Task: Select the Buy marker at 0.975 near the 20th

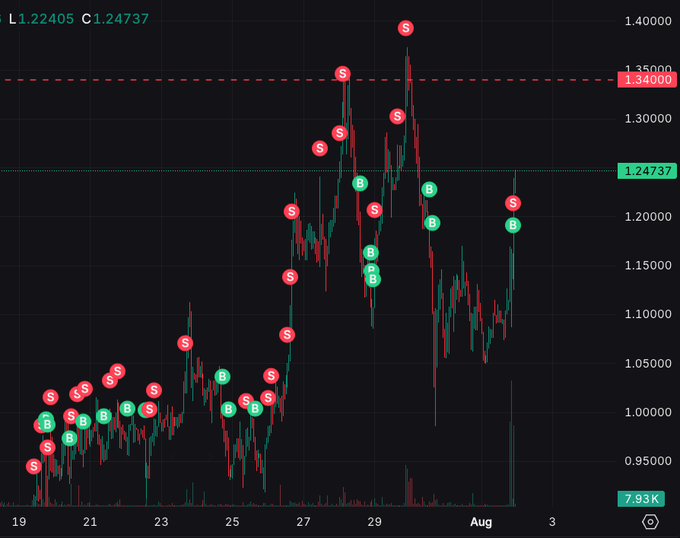Action: tap(69, 438)
